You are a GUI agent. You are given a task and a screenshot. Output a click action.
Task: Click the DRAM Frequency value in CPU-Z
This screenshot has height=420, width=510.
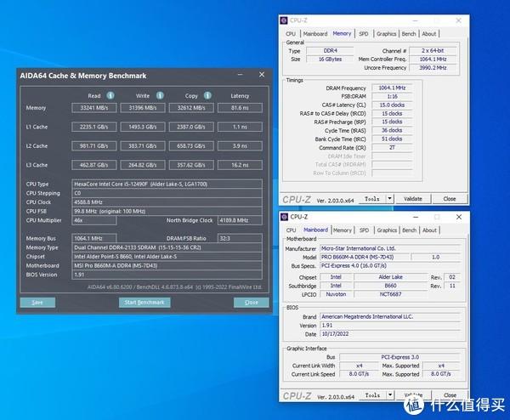pos(392,88)
